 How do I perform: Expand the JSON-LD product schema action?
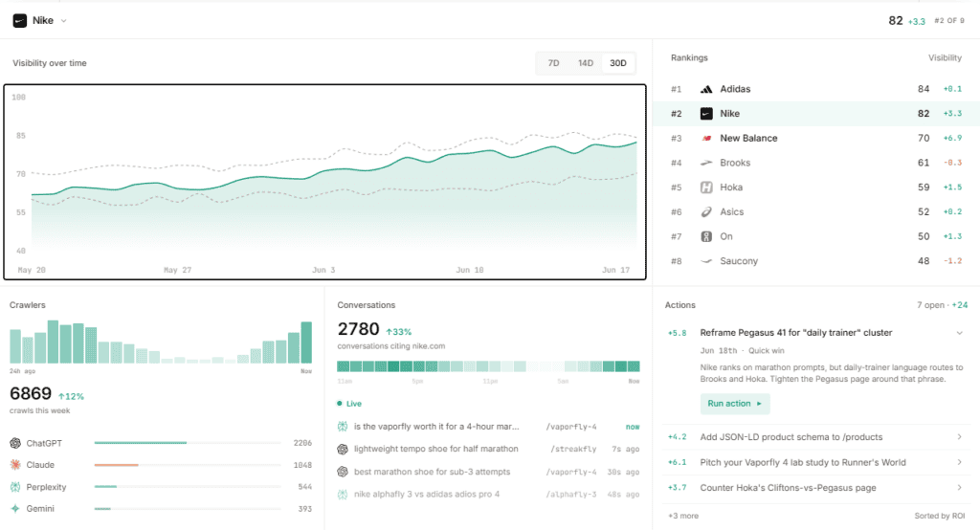click(959, 437)
